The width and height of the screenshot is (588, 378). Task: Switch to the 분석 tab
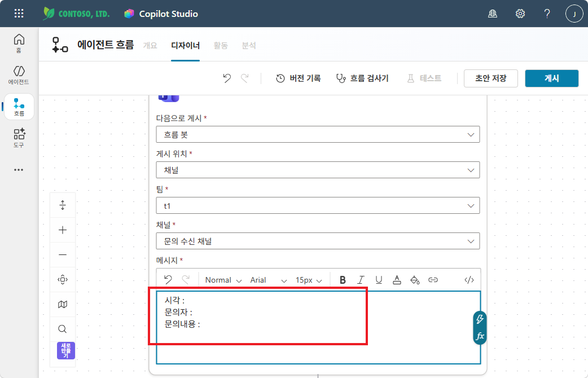tap(249, 45)
